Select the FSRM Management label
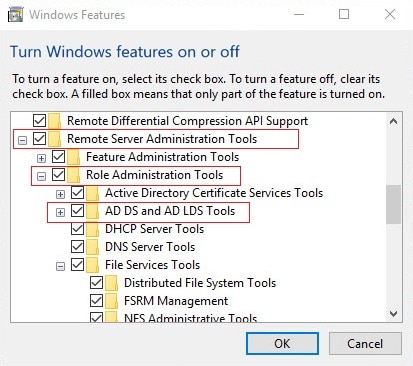Screen dimensions: 413x366 (176, 301)
